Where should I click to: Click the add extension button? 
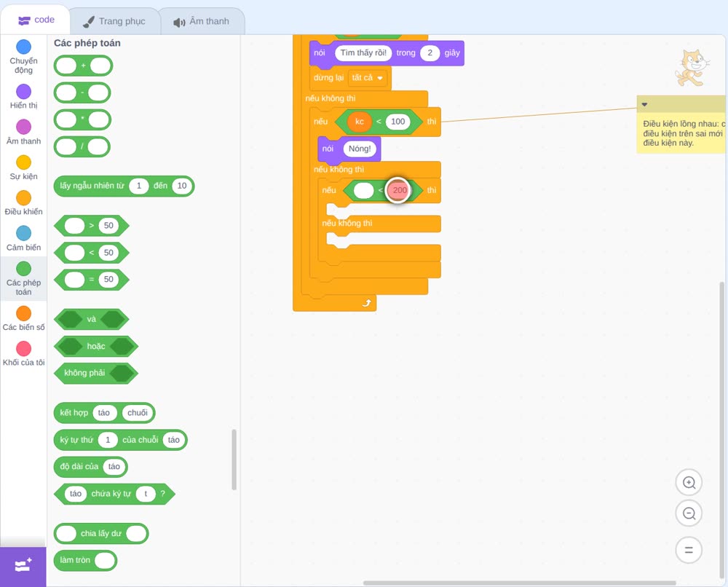pyautogui.click(x=23, y=567)
